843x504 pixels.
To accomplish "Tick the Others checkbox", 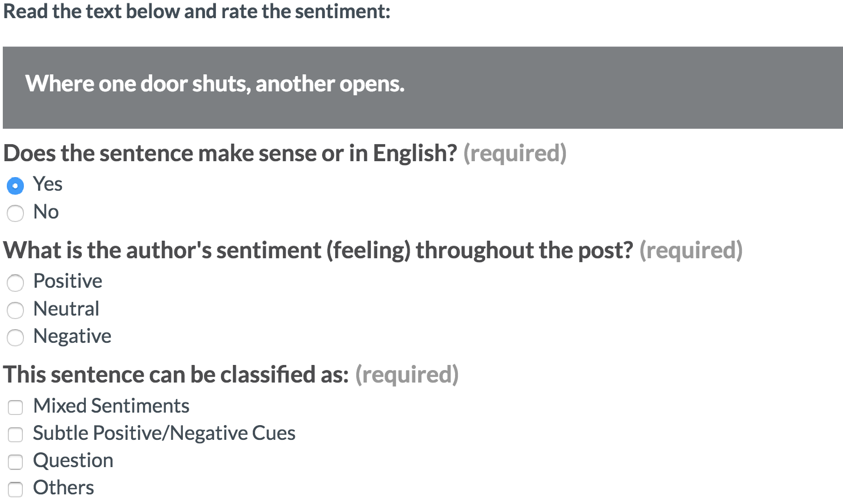I will [x=15, y=489].
